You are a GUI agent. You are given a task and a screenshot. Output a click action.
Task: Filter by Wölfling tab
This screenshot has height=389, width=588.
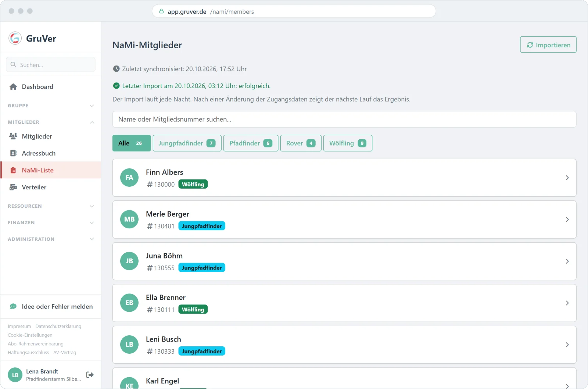click(x=348, y=143)
